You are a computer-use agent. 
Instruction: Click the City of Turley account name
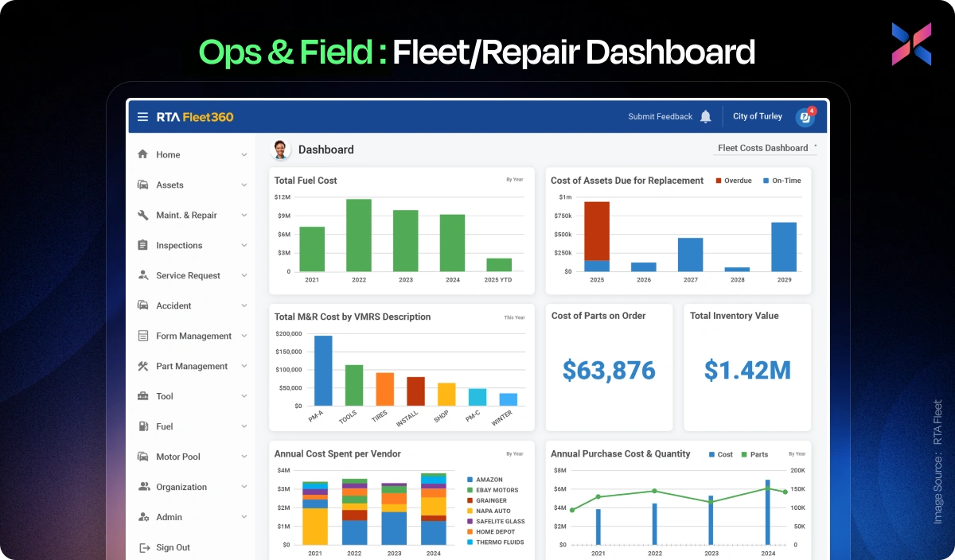[x=758, y=116]
